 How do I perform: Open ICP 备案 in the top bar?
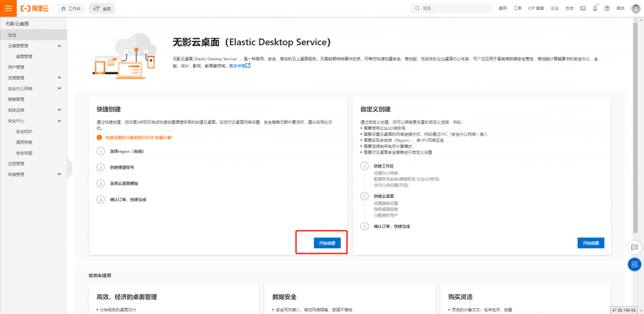[x=536, y=8]
